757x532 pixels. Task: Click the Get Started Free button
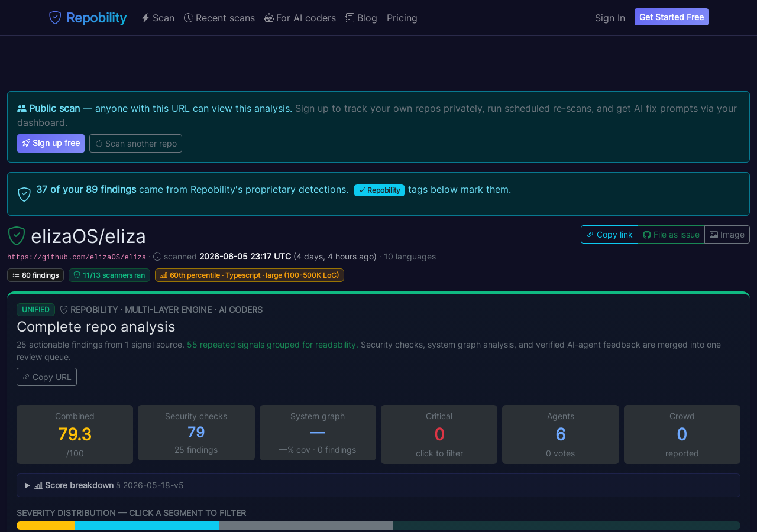[671, 17]
